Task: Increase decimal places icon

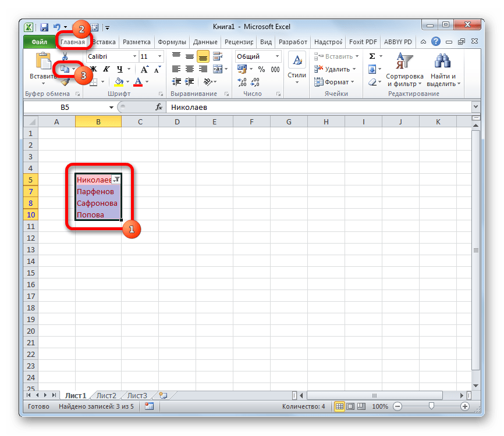Action: [x=242, y=82]
